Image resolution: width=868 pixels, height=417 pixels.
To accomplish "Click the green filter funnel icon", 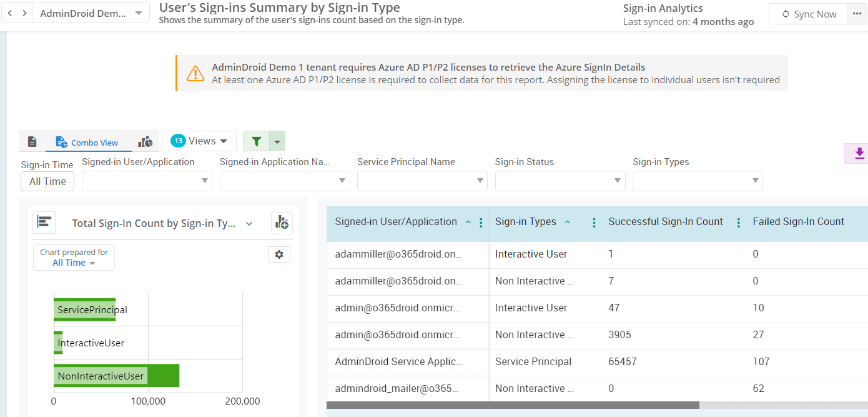I will pyautogui.click(x=256, y=141).
